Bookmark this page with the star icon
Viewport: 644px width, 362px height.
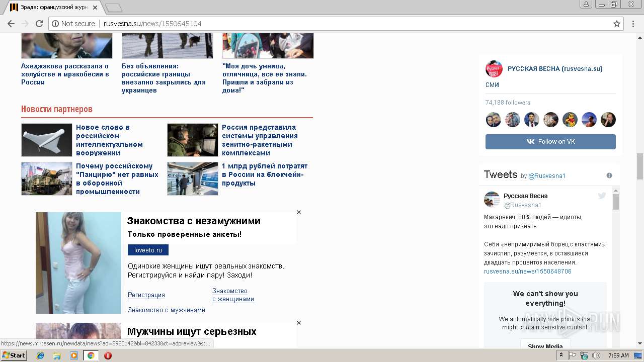(x=617, y=24)
